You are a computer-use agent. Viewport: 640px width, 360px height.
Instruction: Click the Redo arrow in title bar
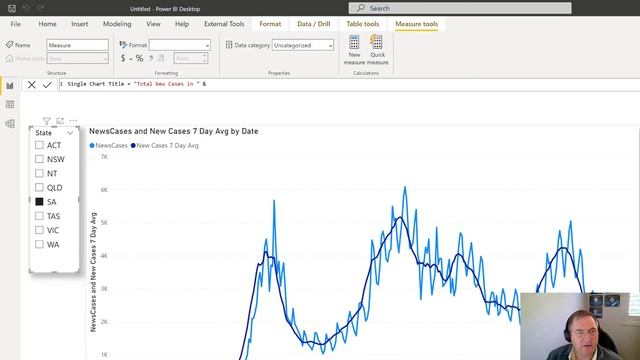tap(40, 8)
